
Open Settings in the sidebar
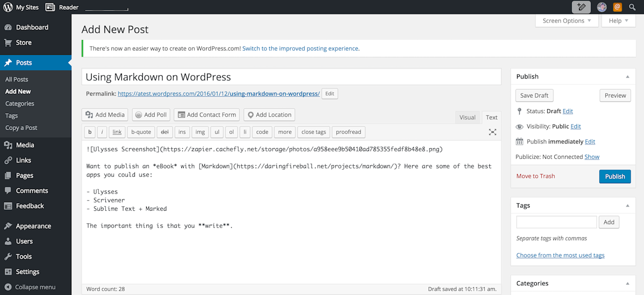pos(35,272)
